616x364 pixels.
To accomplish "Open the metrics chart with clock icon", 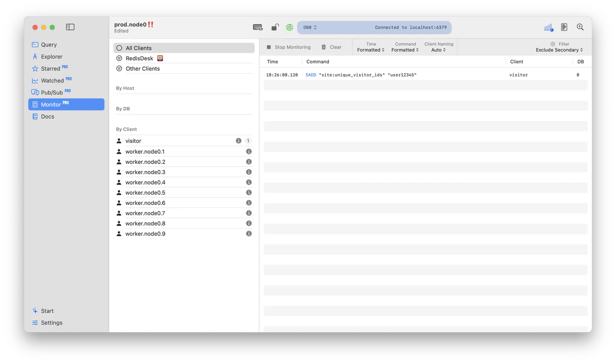I will tap(548, 27).
